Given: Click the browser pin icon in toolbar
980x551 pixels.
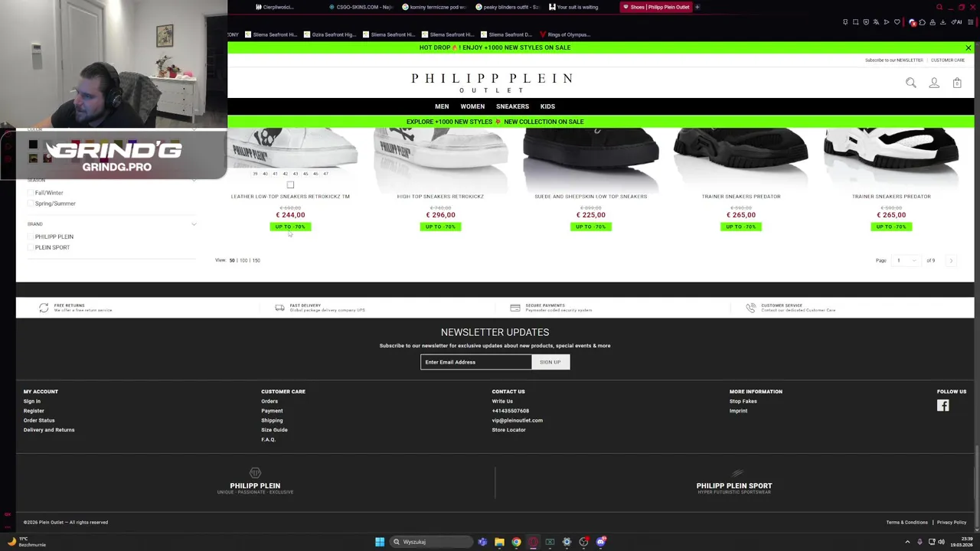Looking at the screenshot, I should coord(845,22).
